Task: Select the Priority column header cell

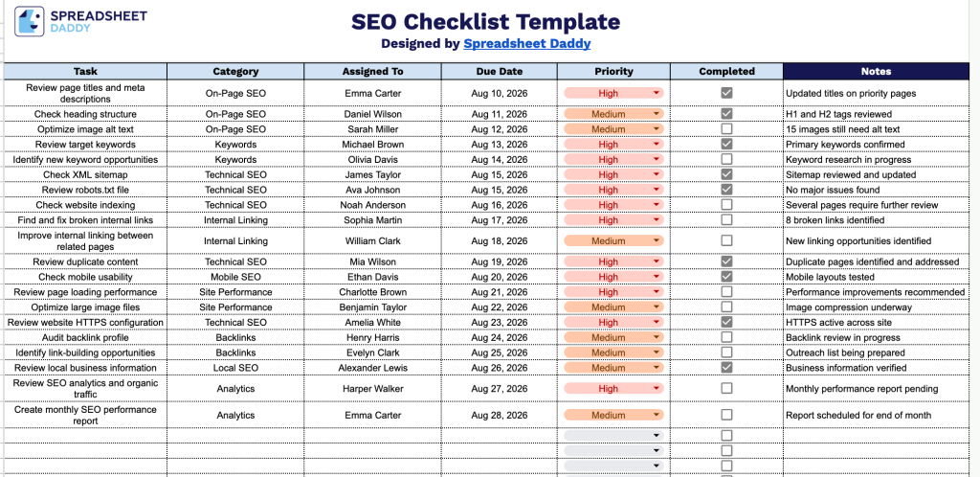Action: [613, 71]
